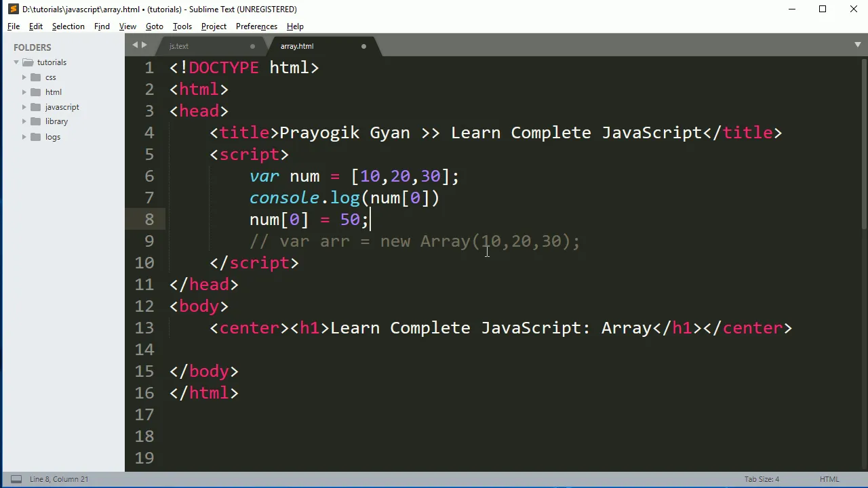Open the Find menu
The image size is (868, 488).
(102, 26)
